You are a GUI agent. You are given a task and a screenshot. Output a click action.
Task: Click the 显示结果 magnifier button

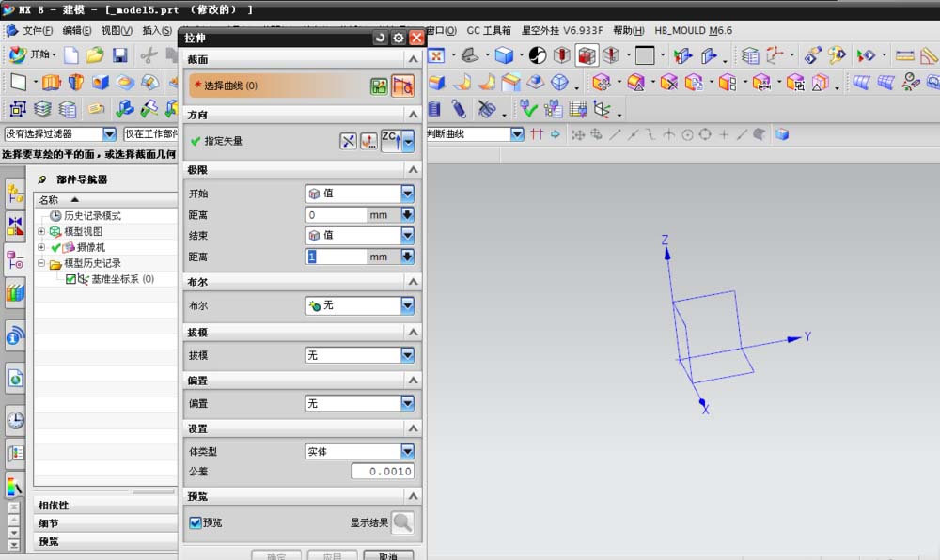click(x=402, y=522)
